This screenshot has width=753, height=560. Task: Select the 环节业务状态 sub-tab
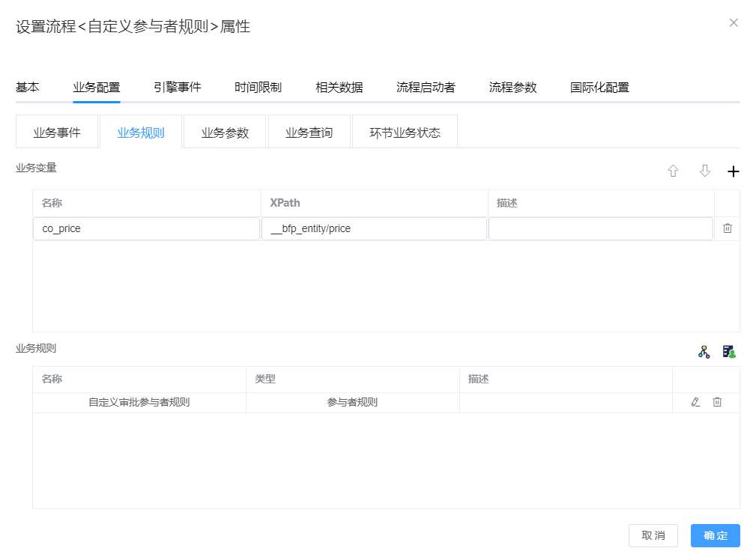[x=405, y=133]
